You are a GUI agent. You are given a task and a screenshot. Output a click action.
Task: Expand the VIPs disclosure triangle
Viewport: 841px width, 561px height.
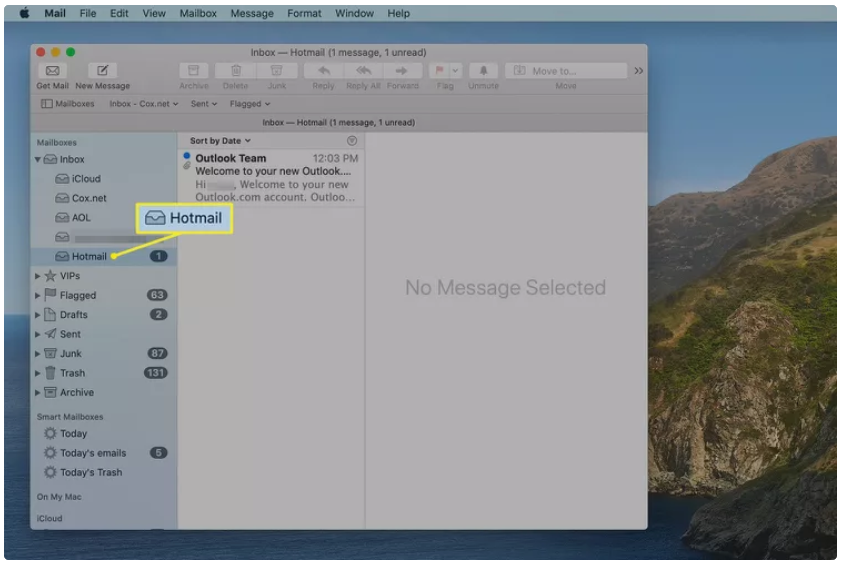tap(38, 276)
